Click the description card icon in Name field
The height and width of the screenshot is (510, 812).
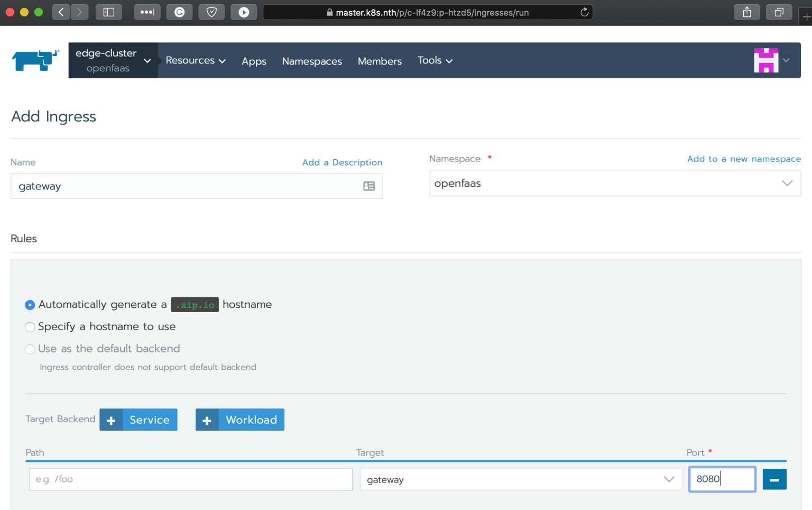(x=369, y=186)
